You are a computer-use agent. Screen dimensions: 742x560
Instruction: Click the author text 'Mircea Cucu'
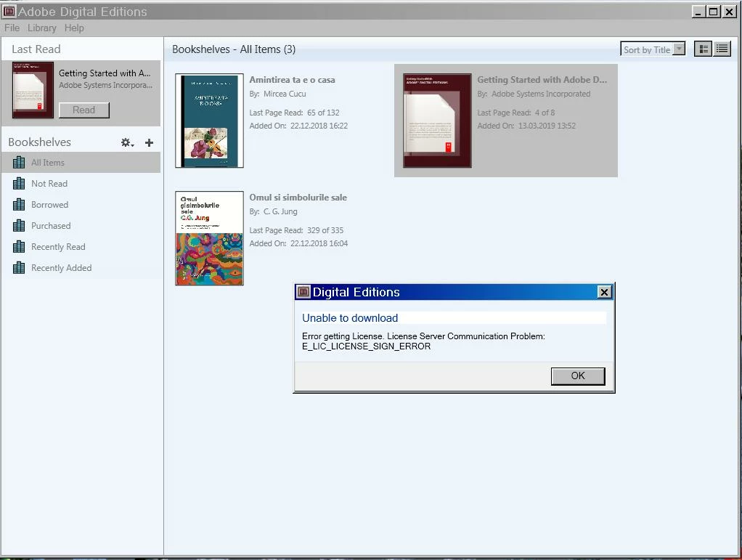285,94
